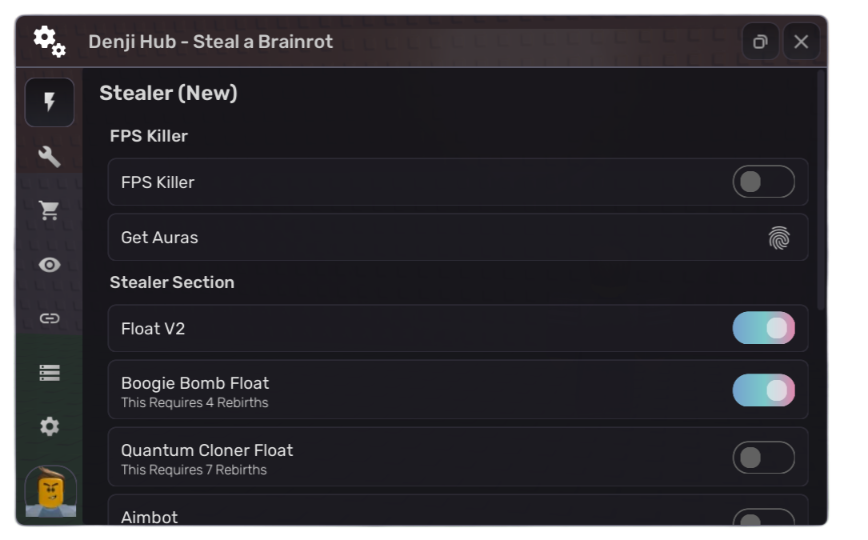The width and height of the screenshot is (868, 540).
Task: Click the double-gear logo icon
Action: (x=49, y=41)
